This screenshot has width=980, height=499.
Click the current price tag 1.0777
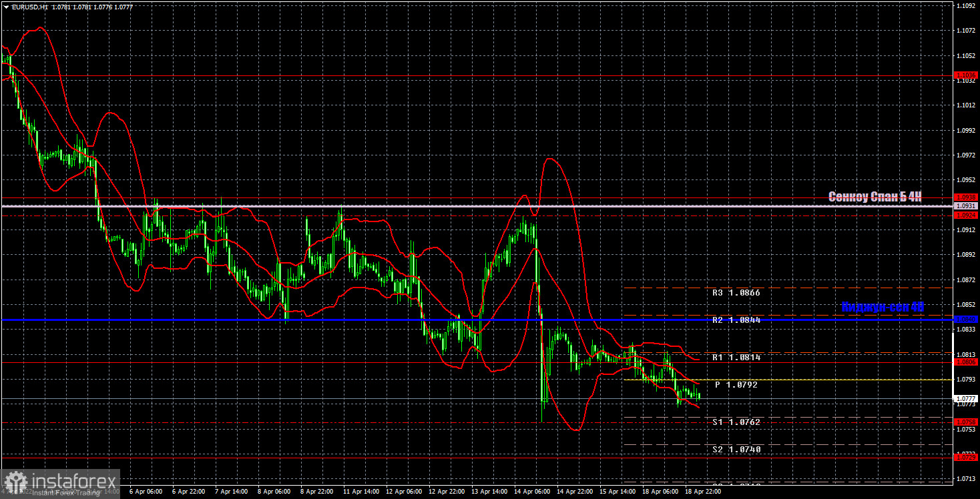pyautogui.click(x=966, y=398)
